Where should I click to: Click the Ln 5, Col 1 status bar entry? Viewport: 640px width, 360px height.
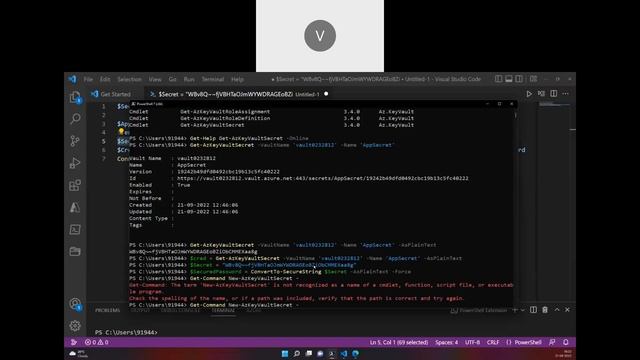(399, 342)
